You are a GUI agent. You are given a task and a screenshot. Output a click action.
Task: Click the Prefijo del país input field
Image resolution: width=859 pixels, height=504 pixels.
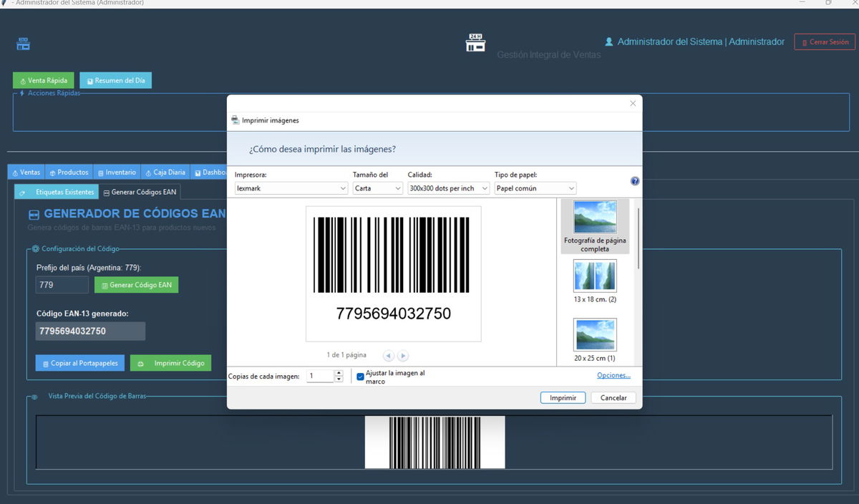click(62, 285)
